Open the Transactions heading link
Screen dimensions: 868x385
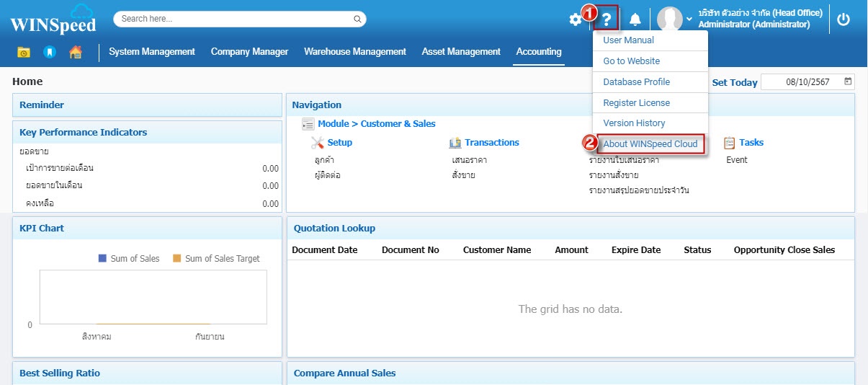pyautogui.click(x=492, y=143)
